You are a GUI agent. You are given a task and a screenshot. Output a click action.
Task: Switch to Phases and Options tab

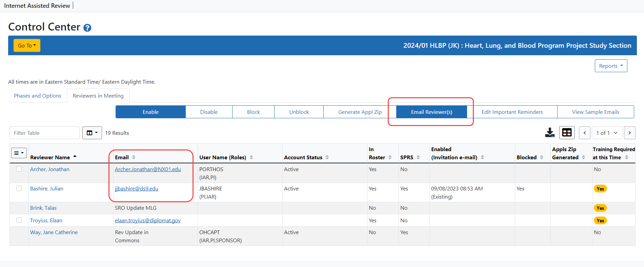[38, 96]
